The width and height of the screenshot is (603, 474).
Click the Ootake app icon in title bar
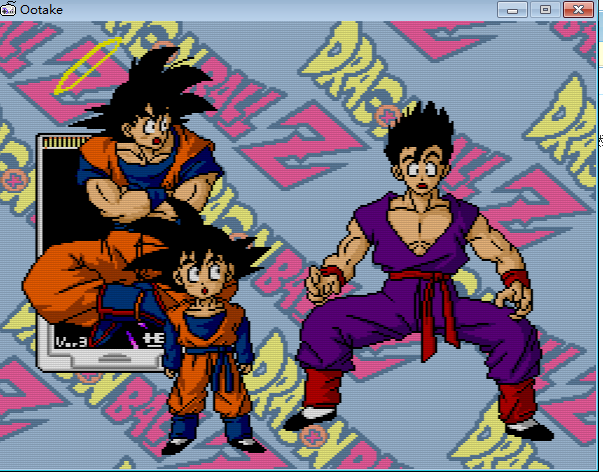tap(8, 9)
